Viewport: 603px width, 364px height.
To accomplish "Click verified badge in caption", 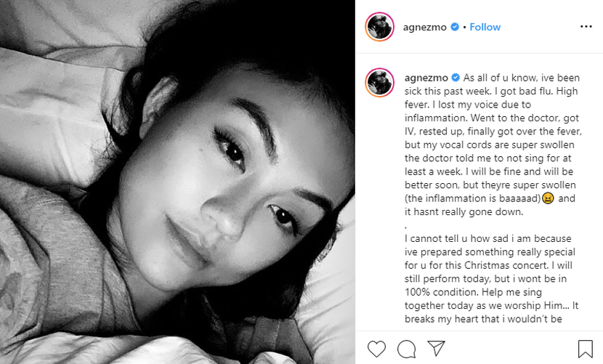I will pos(456,78).
